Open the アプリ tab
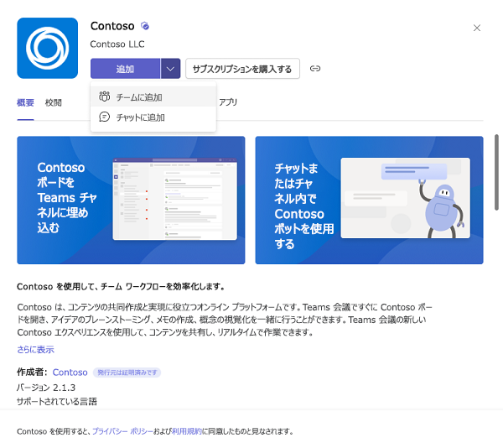503x448 pixels. click(228, 102)
